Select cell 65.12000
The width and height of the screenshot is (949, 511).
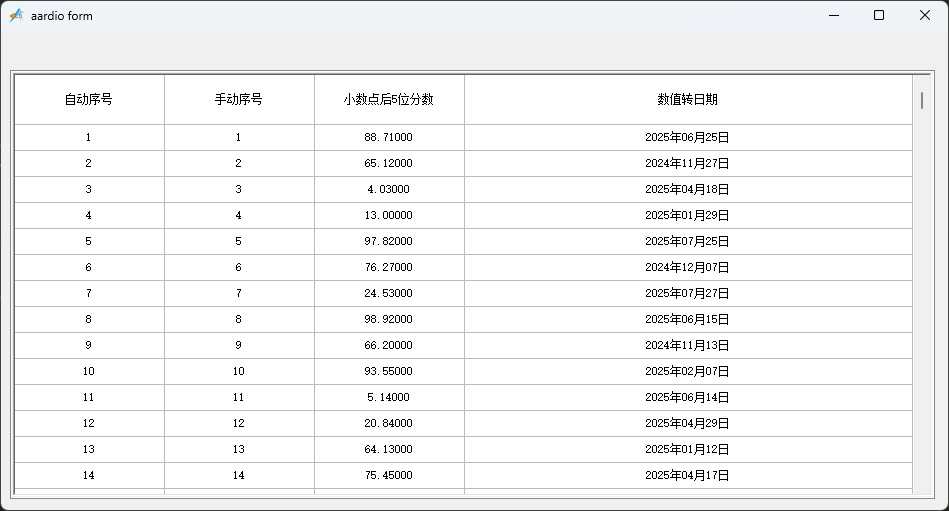pyautogui.click(x=389, y=163)
